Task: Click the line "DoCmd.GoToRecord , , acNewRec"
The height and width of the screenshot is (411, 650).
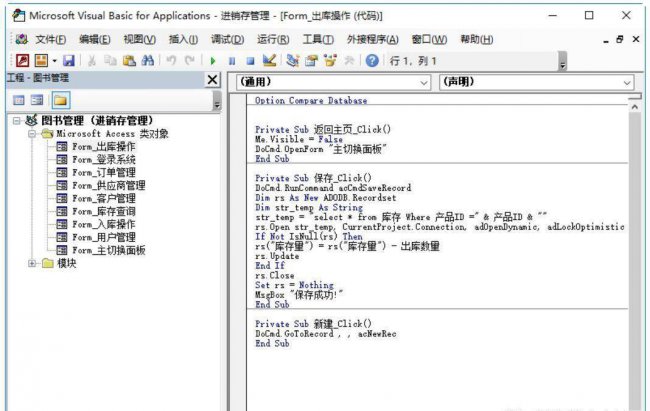Action: 326,333
